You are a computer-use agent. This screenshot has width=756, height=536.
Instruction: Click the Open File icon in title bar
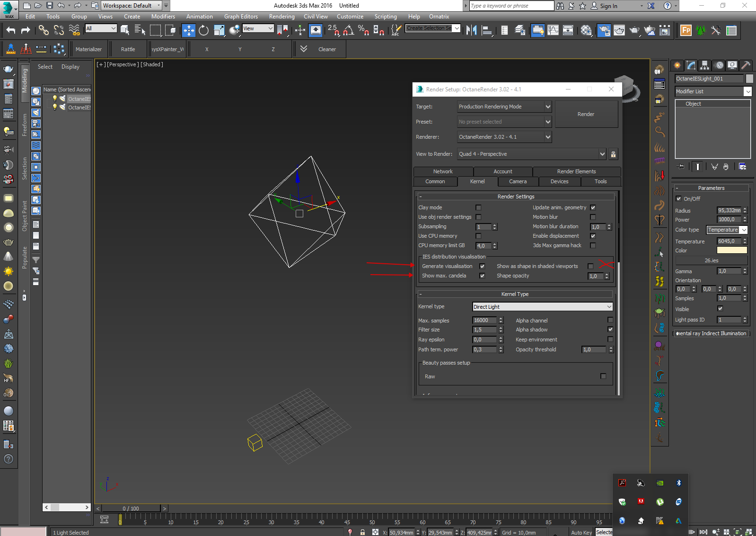(38, 6)
